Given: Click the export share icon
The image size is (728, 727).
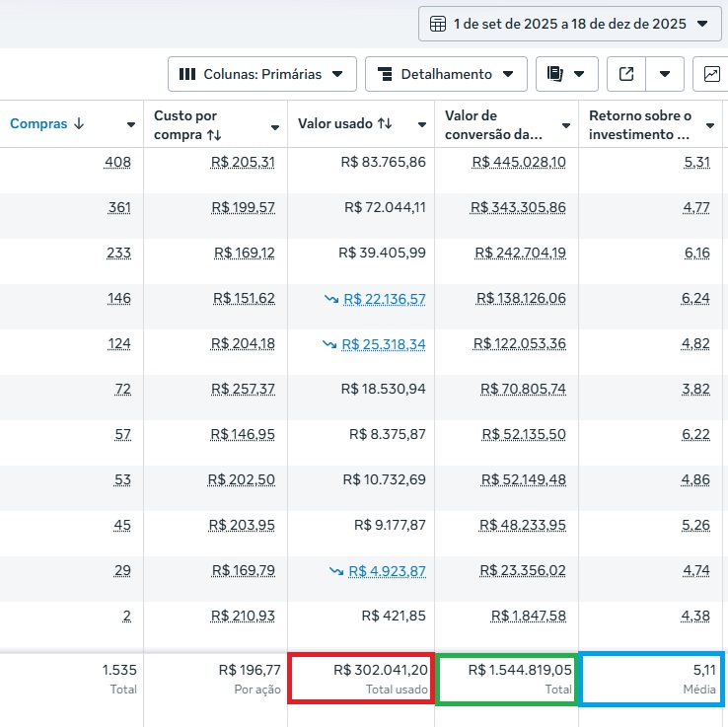Looking at the screenshot, I should (x=626, y=74).
